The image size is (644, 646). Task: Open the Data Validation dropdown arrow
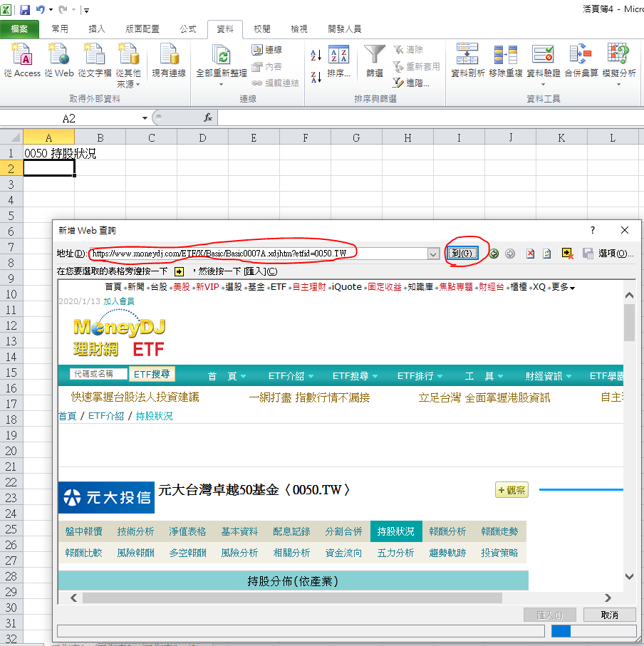543,85
